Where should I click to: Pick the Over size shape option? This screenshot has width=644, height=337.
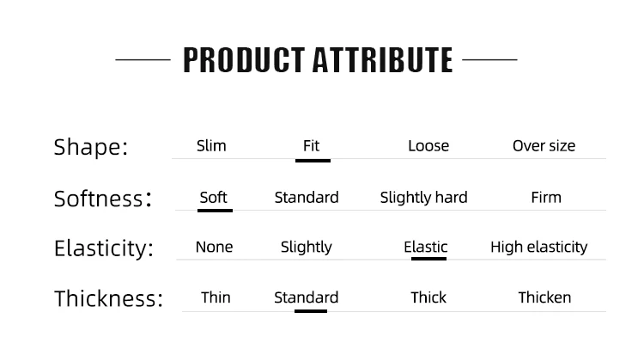click(544, 146)
